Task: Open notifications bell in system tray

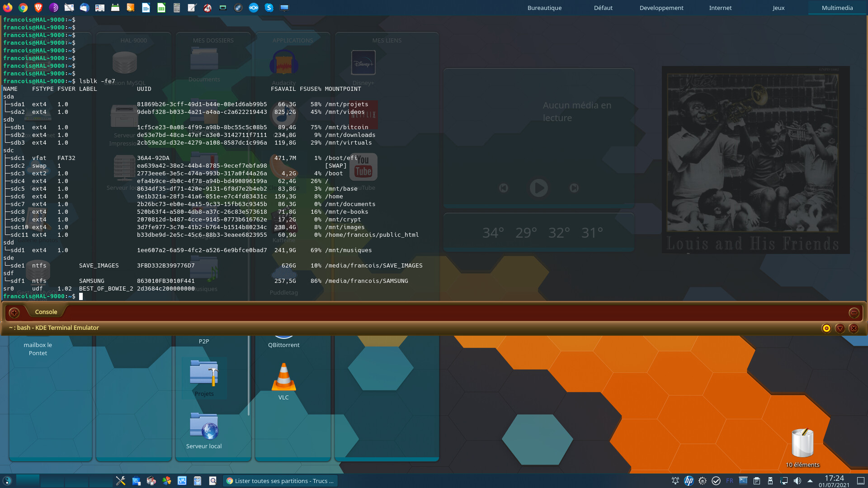Action: pyautogui.click(x=675, y=481)
